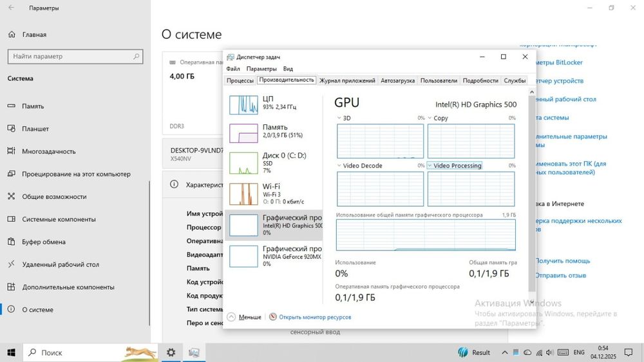Viewport: 644px width, 362px height.
Task: Open the Дополнительные компоненты sidebar icon
Action: (12, 287)
